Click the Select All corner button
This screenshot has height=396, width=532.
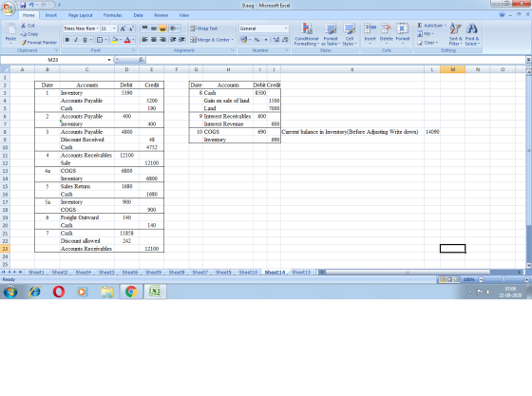5,69
